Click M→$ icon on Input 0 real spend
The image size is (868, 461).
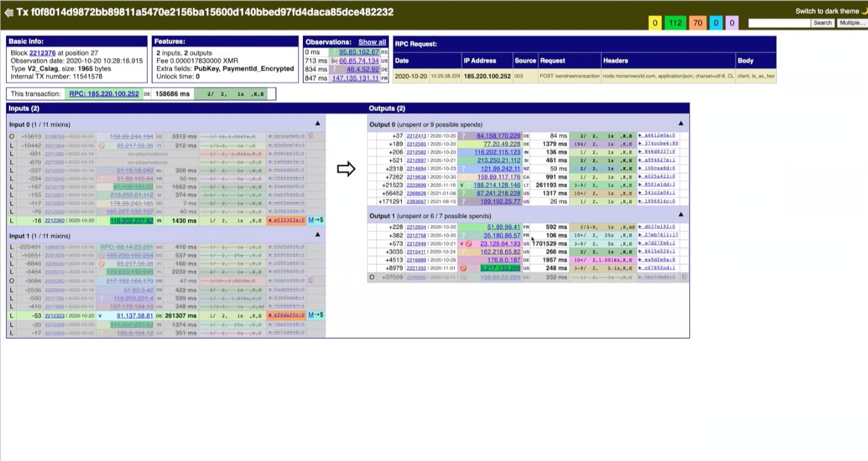point(316,220)
